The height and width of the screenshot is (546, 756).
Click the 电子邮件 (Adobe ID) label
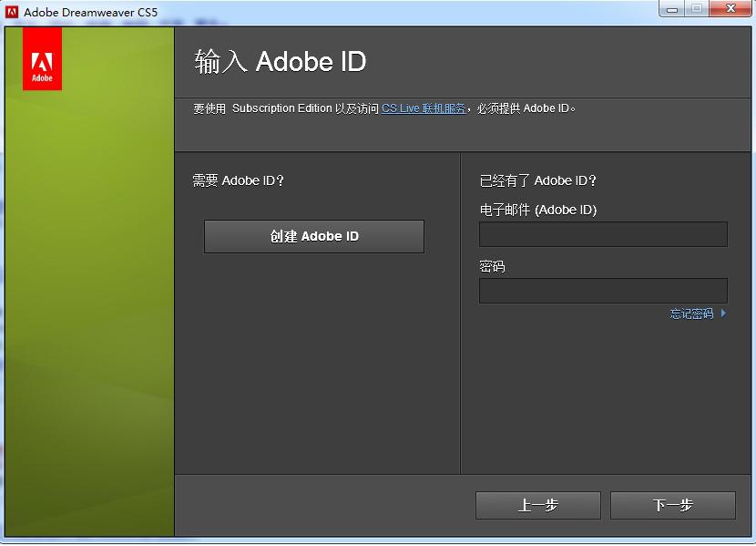[x=538, y=210]
